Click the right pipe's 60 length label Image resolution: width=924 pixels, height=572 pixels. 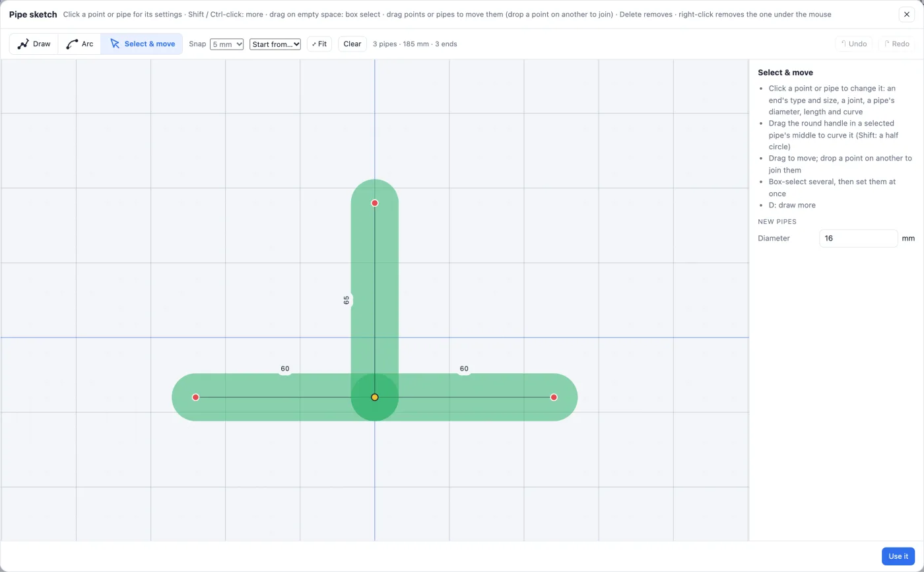coord(464,369)
